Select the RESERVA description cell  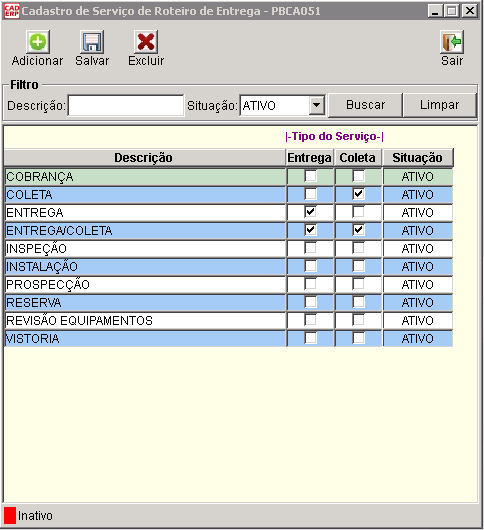click(x=145, y=303)
